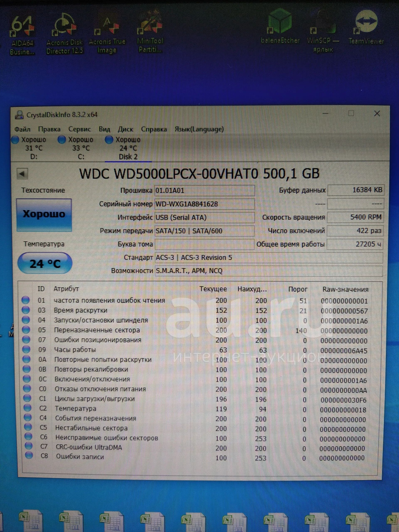Click raw value 0000000030F6 for load cycles
Image resolution: width=399 pixels, height=532 pixels.
click(344, 400)
